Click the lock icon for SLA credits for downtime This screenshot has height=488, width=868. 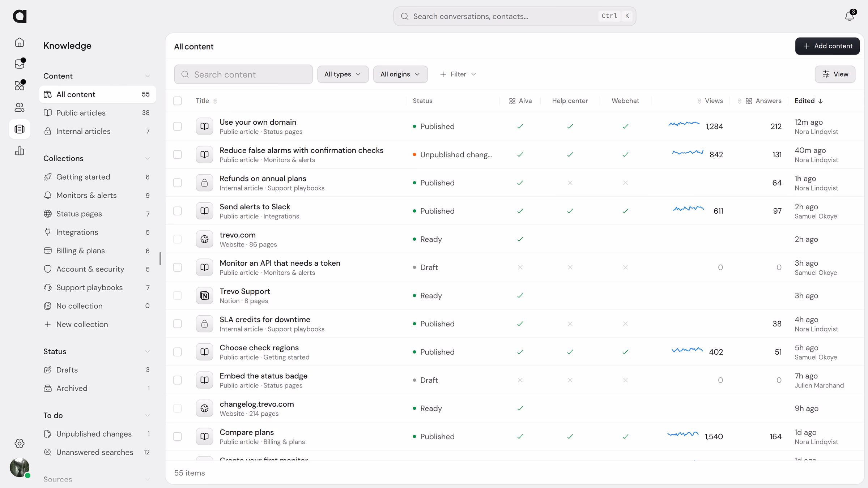coord(204,324)
